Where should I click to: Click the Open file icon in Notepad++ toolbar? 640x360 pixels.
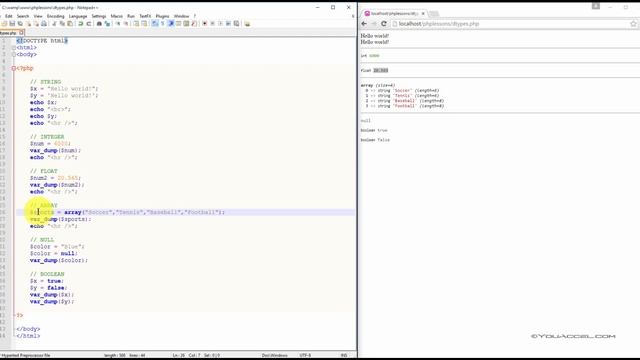pos(4,24)
